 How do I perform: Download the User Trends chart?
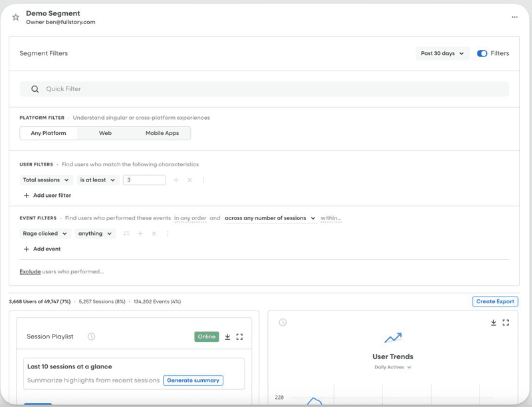(x=493, y=323)
